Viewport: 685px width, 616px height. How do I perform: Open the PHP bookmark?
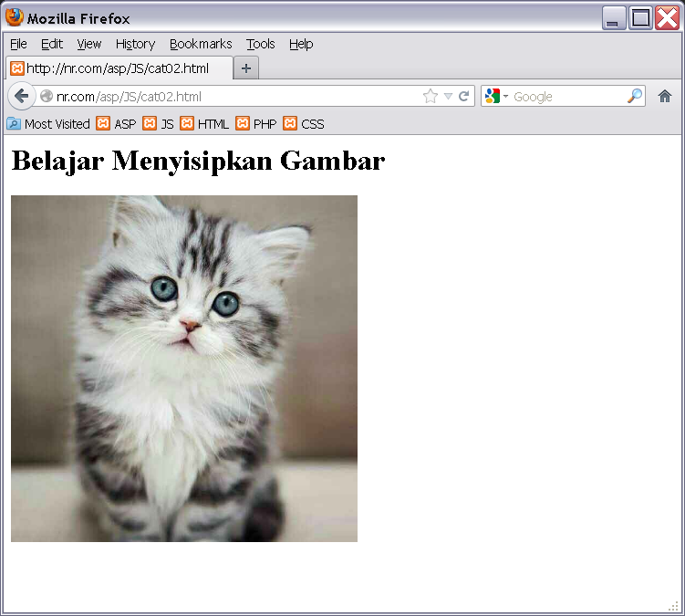click(256, 124)
